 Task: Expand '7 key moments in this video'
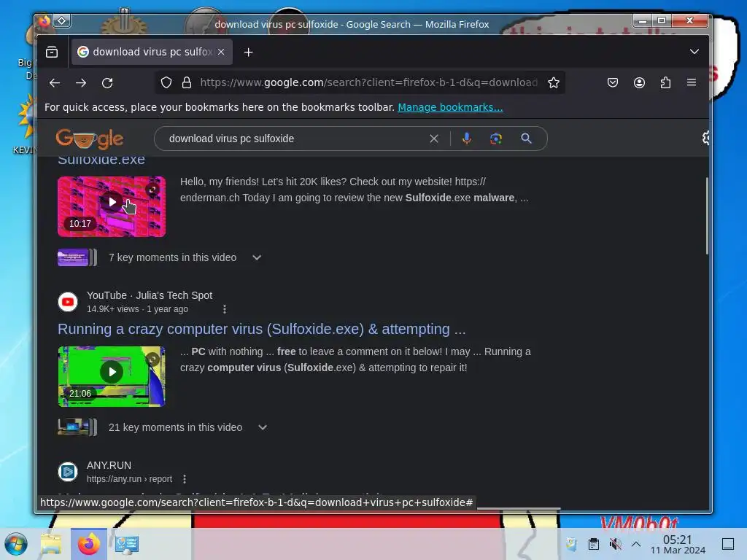257,257
